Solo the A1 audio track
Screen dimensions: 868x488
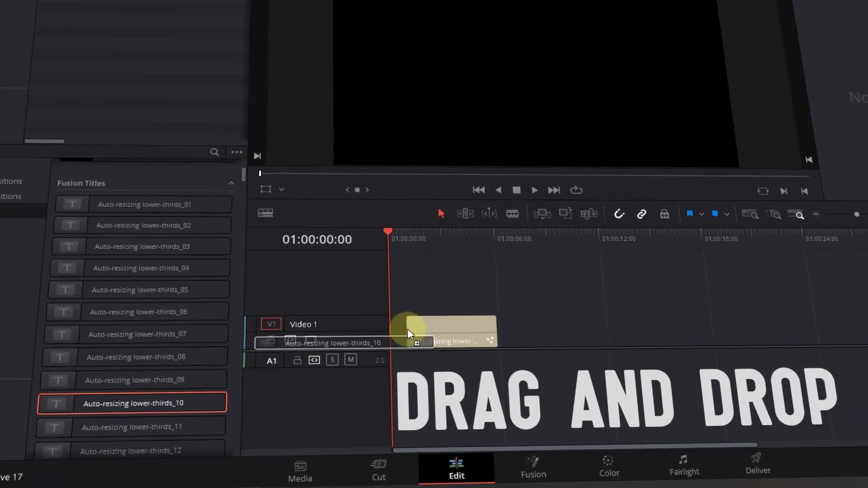coord(332,360)
